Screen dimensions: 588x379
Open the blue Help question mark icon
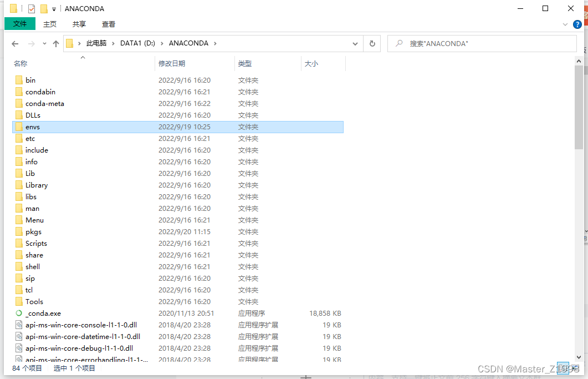[x=577, y=24]
